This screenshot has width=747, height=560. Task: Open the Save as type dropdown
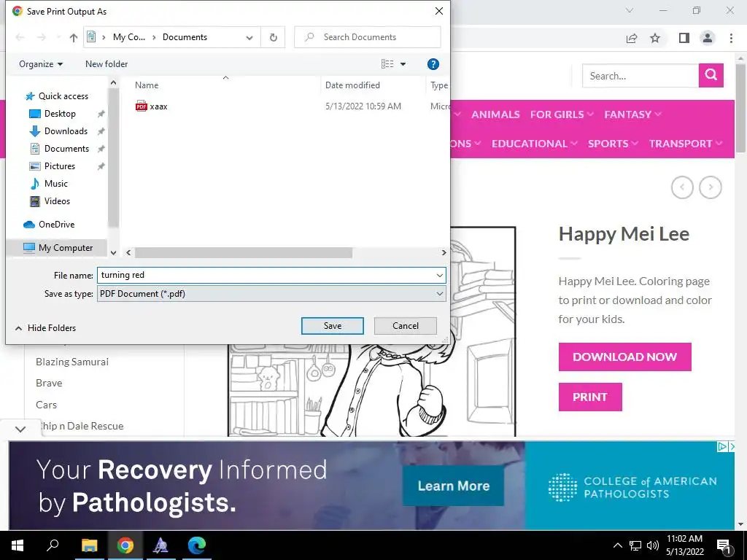(271, 294)
